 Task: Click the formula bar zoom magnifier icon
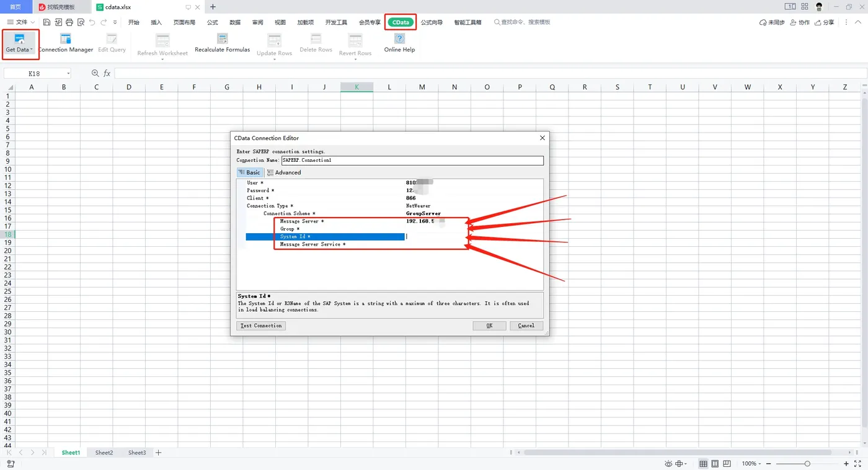click(95, 73)
